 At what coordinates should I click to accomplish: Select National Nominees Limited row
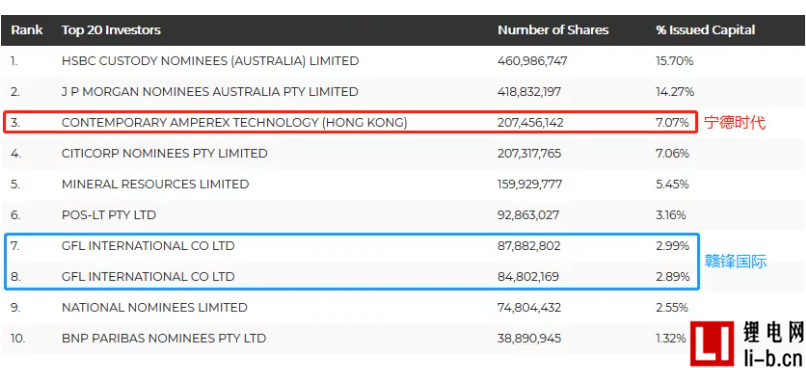(403, 307)
